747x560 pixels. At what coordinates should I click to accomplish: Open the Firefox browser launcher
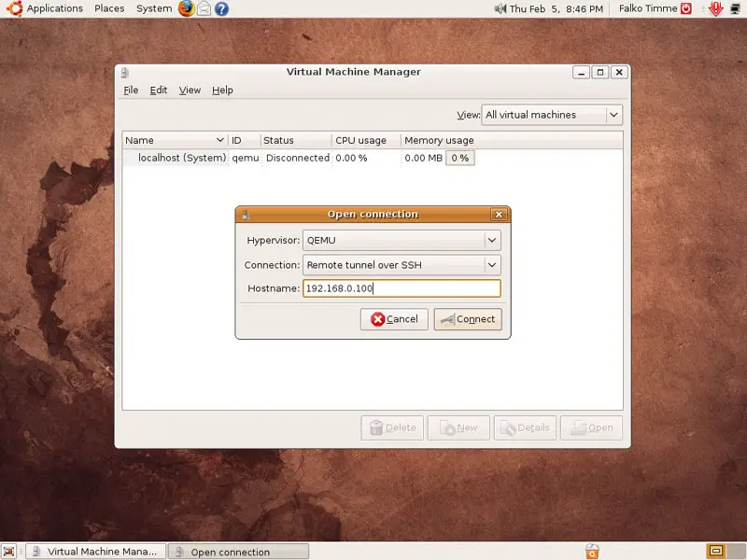pyautogui.click(x=186, y=8)
